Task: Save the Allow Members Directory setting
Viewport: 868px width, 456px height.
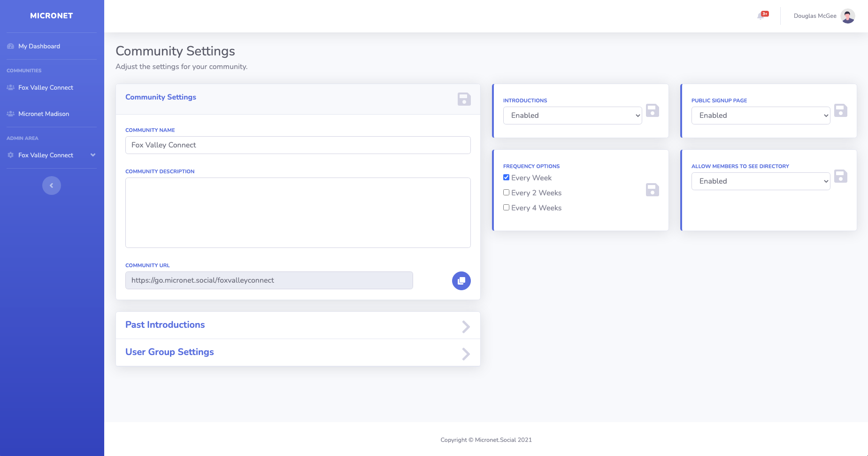Action: [840, 176]
